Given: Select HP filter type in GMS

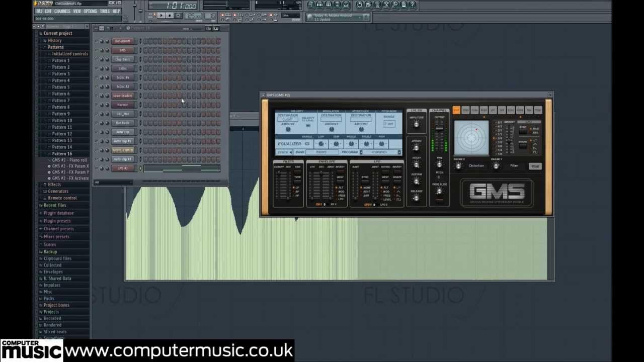Looking at the screenshot, I should 295,195.
